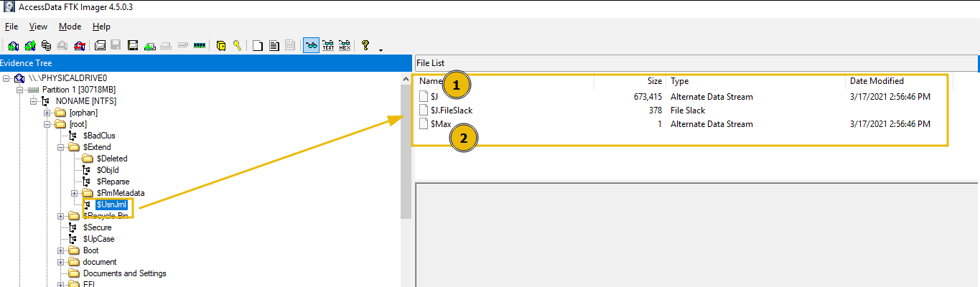Click the Create Disk Image icon
The image size is (980, 287).
pyautogui.click(x=101, y=45)
